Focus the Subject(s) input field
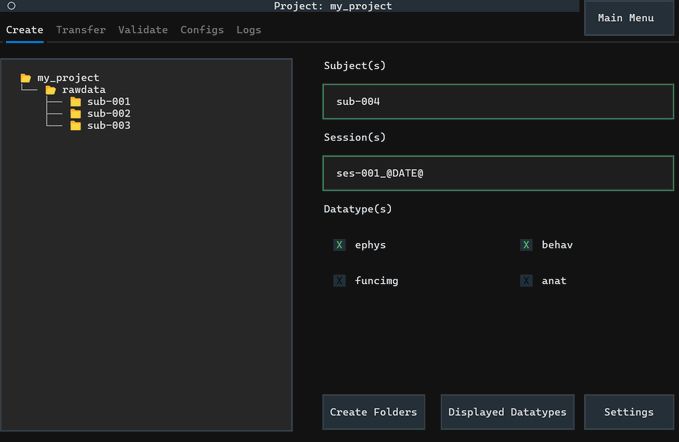 click(x=498, y=102)
